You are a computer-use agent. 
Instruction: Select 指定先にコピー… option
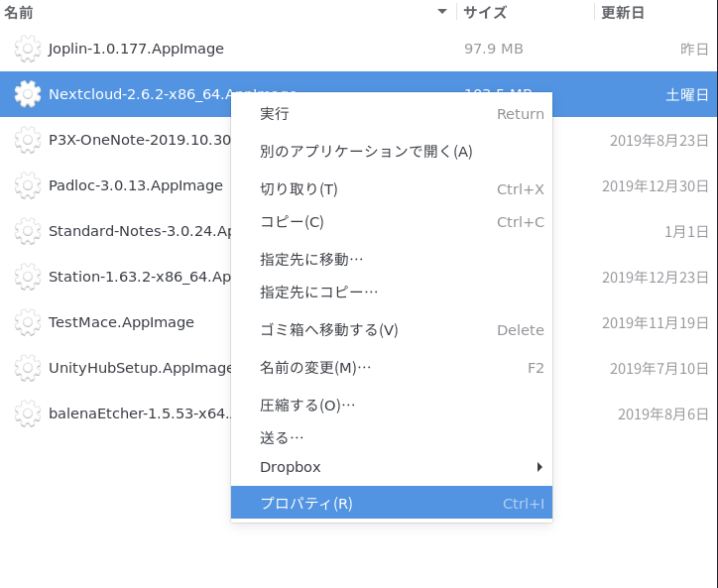[x=392, y=293]
